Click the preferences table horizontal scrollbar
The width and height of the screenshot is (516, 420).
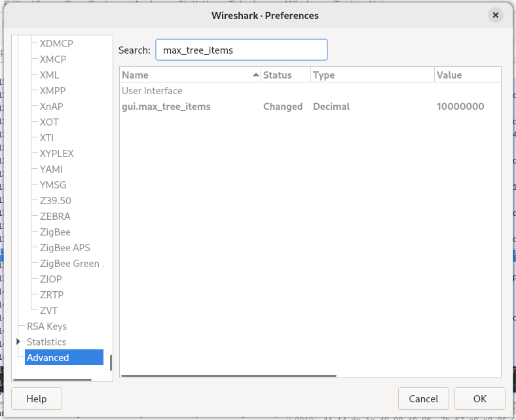[x=229, y=376]
